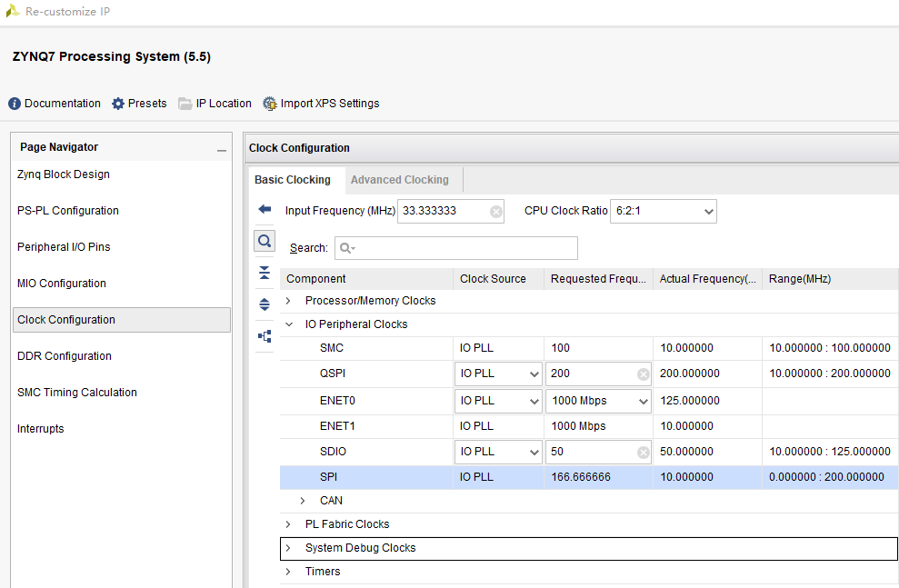
Task: Select the SDIO component name
Action: pyautogui.click(x=333, y=452)
